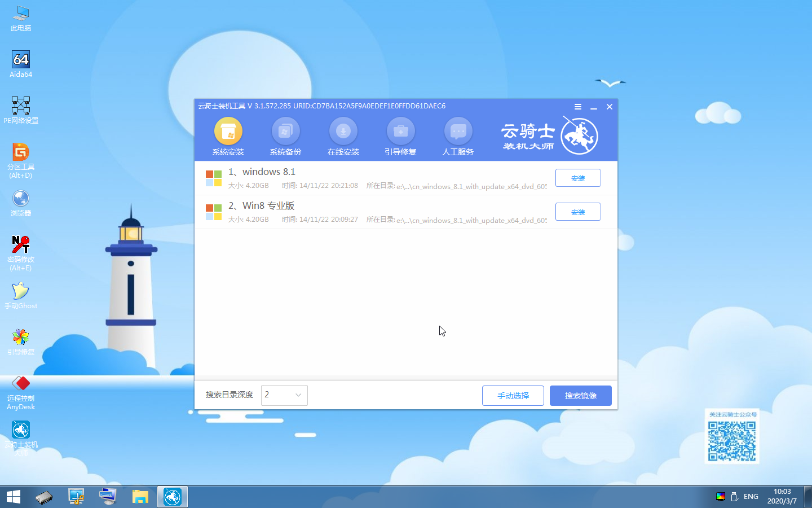
Task: Open the 引导修复 toolbar icon
Action: pos(400,132)
